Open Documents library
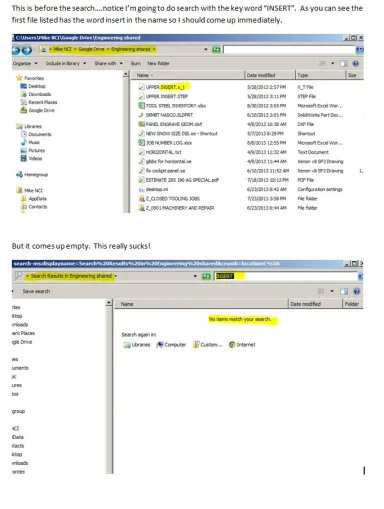 [x=36, y=134]
